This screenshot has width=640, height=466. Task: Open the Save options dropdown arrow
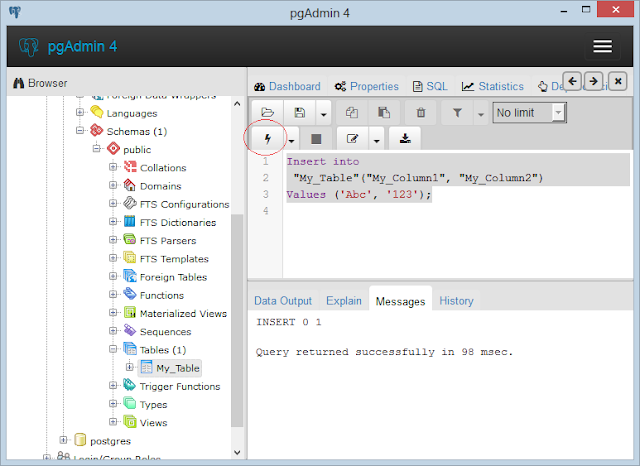click(323, 113)
